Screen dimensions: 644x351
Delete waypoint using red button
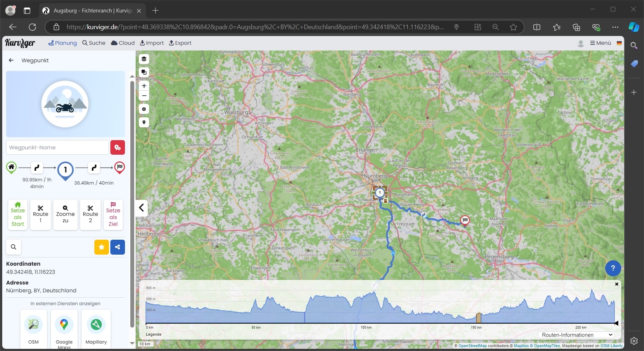tap(117, 147)
